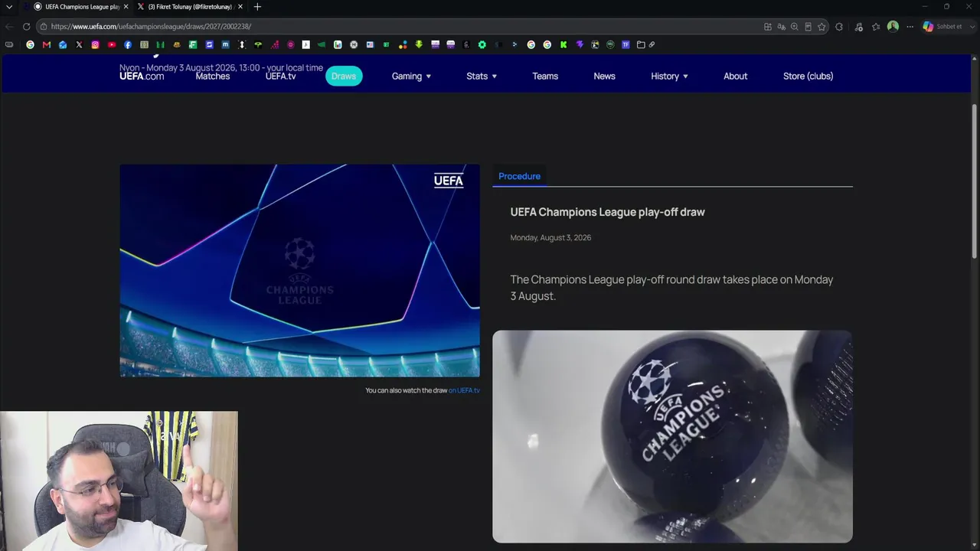Image resolution: width=980 pixels, height=551 pixels.
Task: Open the Instagram bookmark
Action: [x=95, y=44]
